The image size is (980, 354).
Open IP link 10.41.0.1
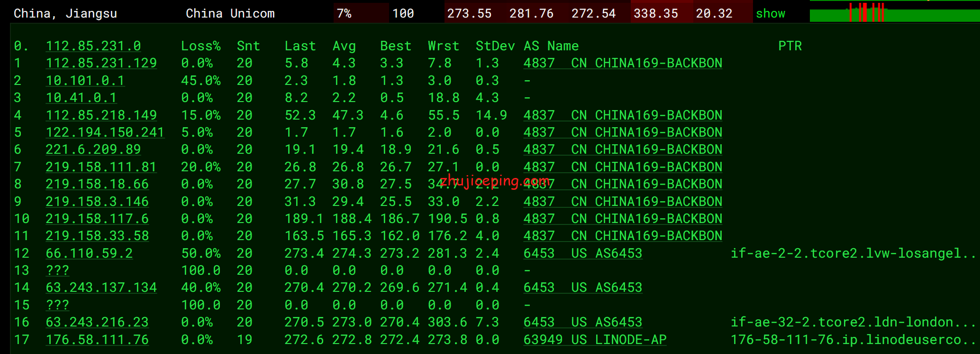click(81, 98)
